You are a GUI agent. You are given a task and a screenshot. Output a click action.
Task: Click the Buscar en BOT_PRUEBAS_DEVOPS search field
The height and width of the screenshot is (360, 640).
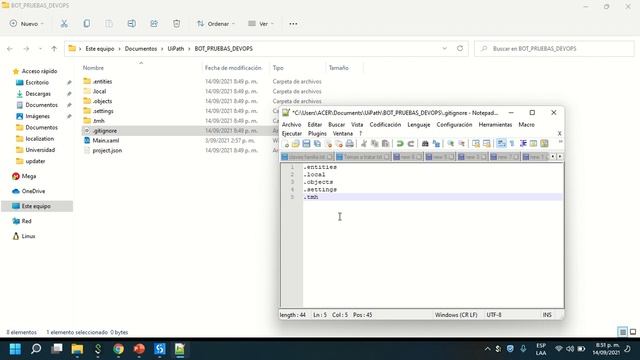554,49
